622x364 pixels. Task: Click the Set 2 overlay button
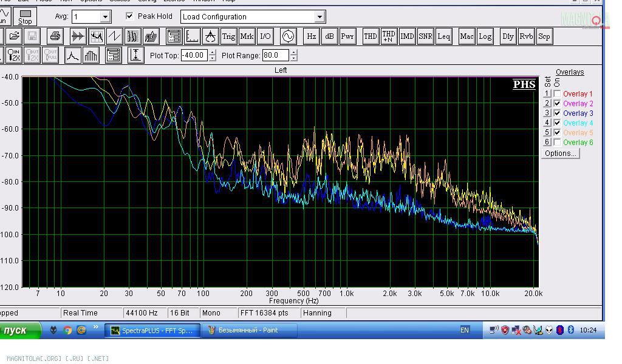click(547, 103)
